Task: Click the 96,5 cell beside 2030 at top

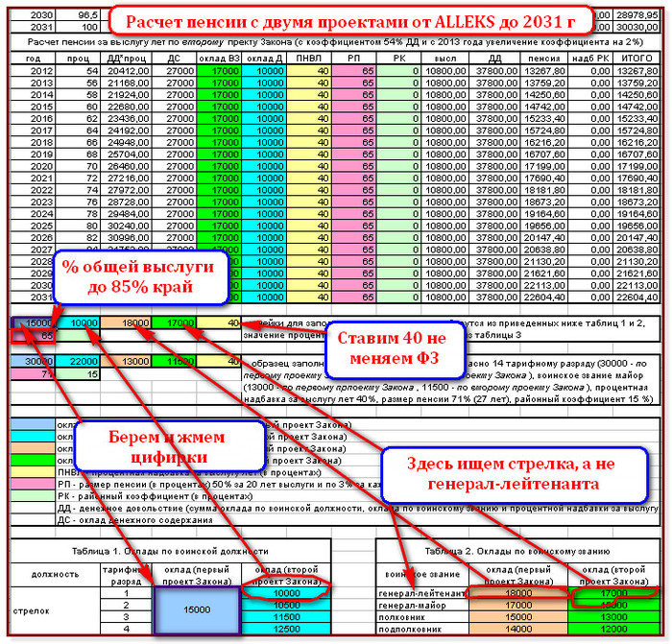Action: 78,15
